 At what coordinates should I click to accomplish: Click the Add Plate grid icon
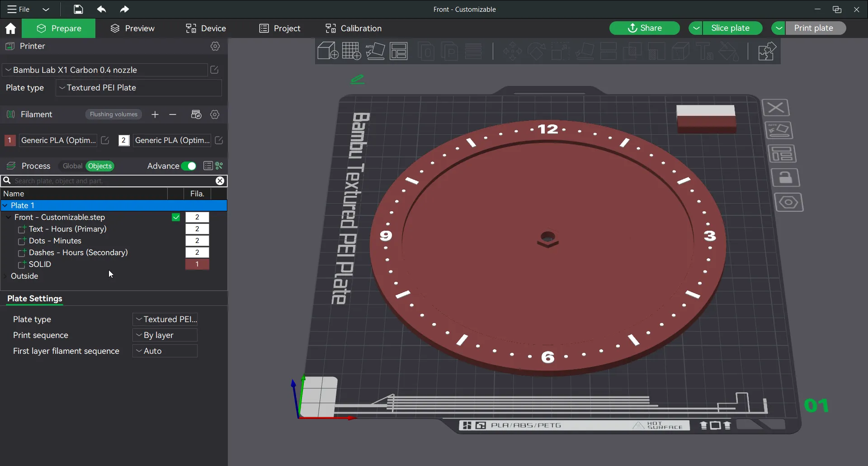[x=351, y=51]
